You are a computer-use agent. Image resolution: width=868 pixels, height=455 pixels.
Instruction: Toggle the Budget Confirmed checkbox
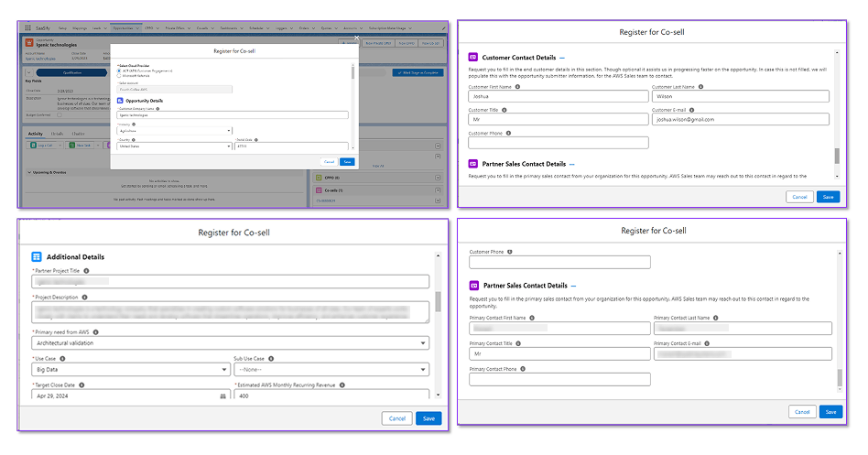[60, 115]
